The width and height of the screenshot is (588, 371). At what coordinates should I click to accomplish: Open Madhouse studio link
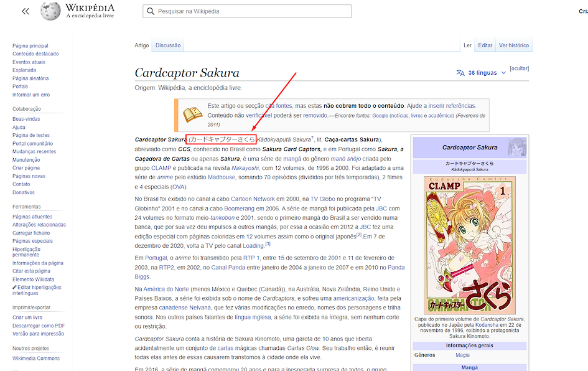click(x=222, y=177)
